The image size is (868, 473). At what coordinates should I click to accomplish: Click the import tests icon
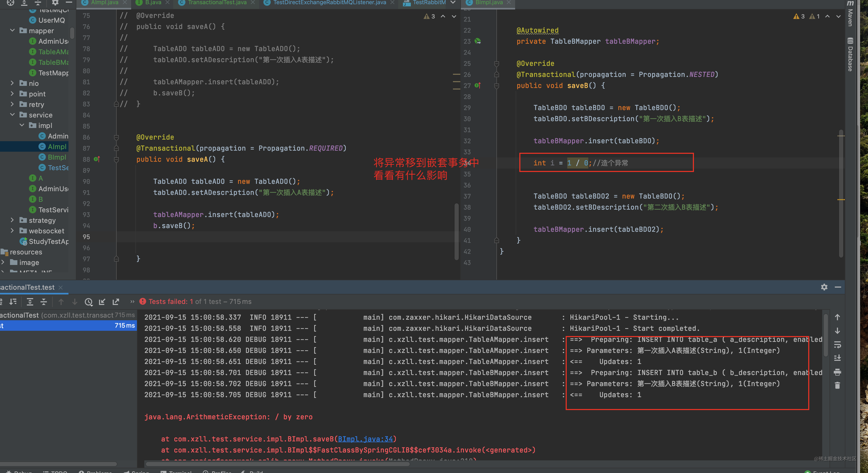point(102,302)
